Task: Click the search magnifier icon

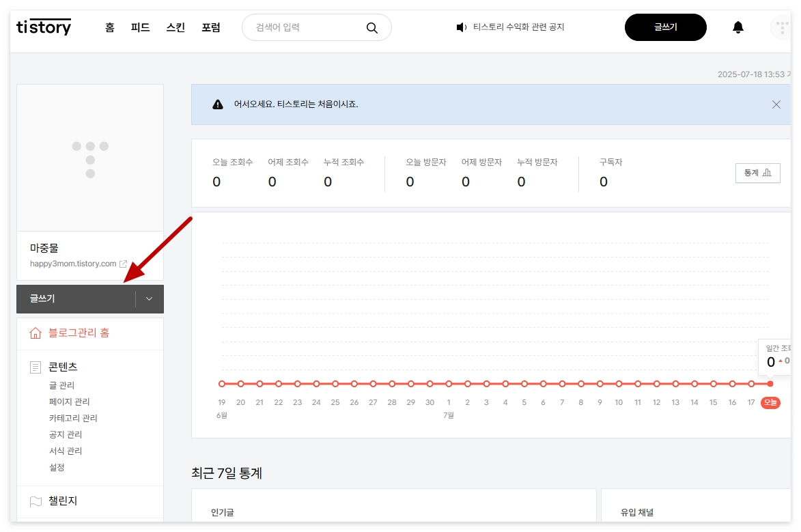Action: [x=372, y=27]
